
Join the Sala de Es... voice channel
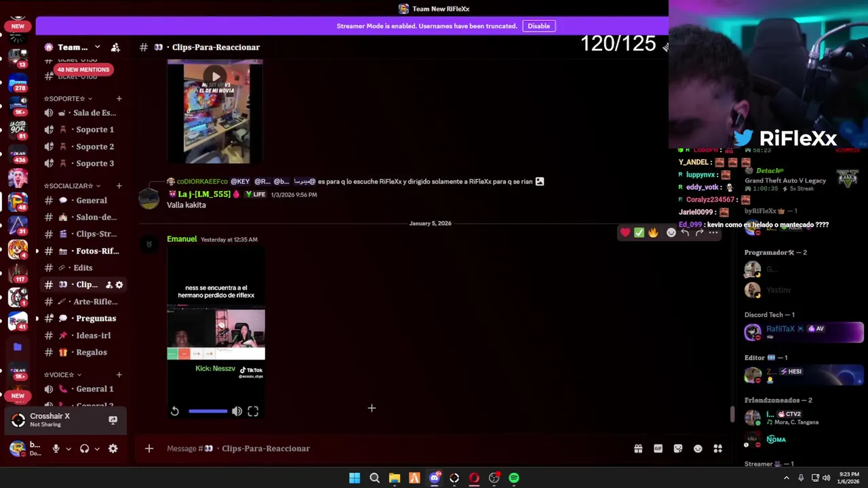[84, 113]
